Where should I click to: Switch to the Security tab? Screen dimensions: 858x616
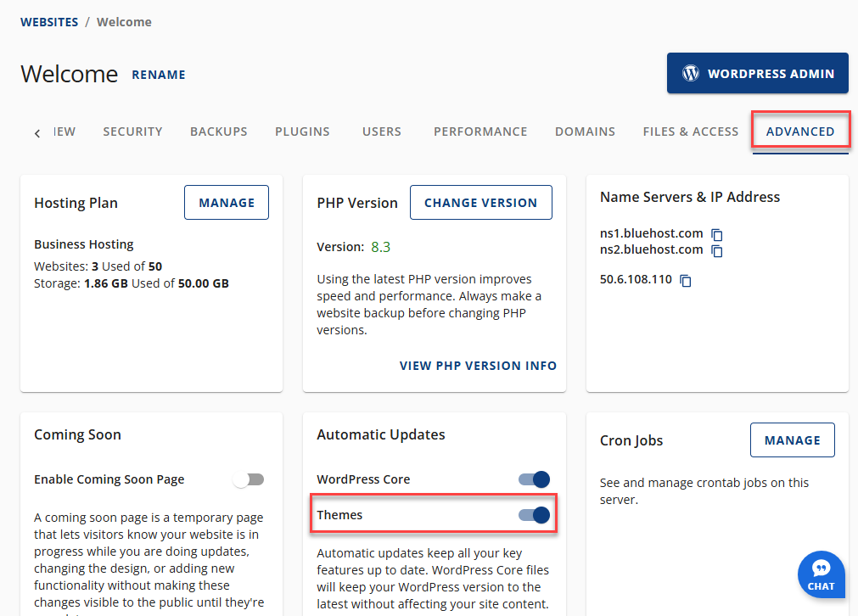click(x=132, y=132)
